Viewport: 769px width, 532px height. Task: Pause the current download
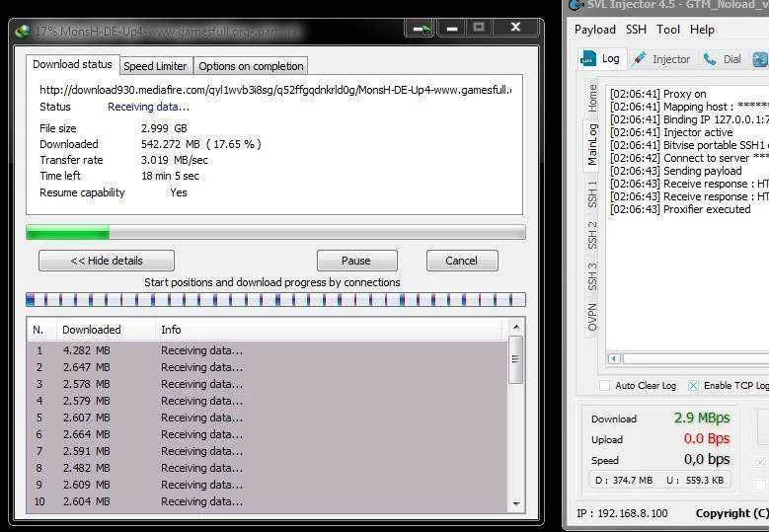(x=356, y=261)
